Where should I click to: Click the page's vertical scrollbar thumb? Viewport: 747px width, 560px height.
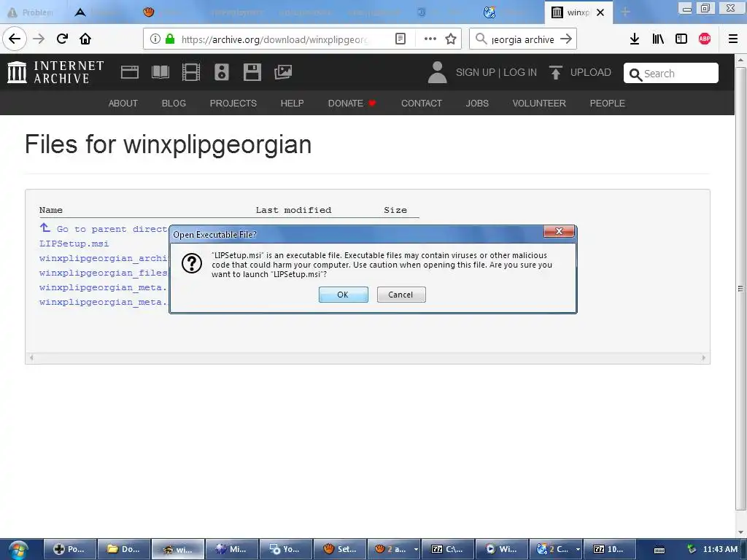pos(740,289)
